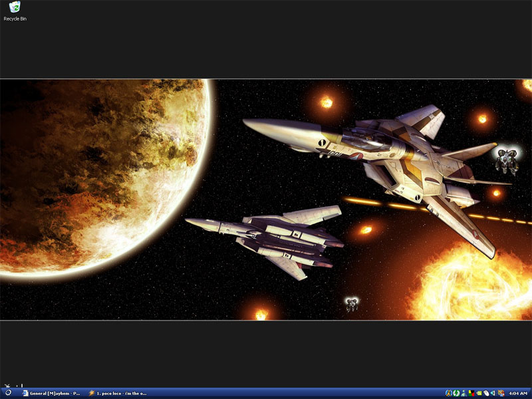Viewport: 532px width, 399px height.
Task: Click the white mouse tray icon
Action: click(x=486, y=393)
